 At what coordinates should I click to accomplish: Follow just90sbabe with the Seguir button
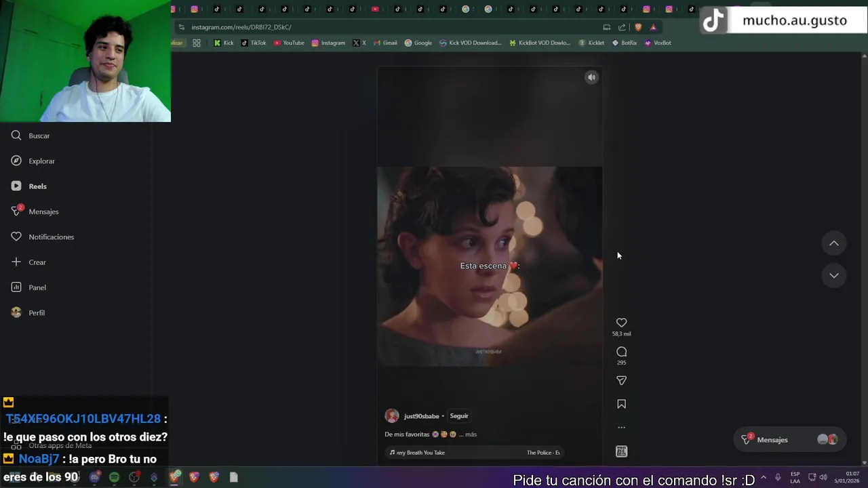click(459, 416)
